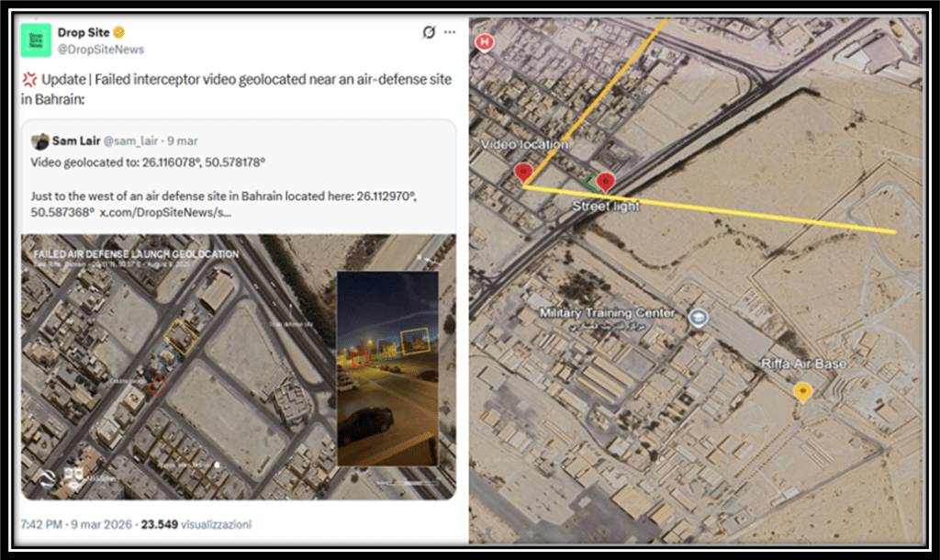This screenshot has width=940, height=560.
Task: Click the Drop Site display name
Action: click(83, 32)
